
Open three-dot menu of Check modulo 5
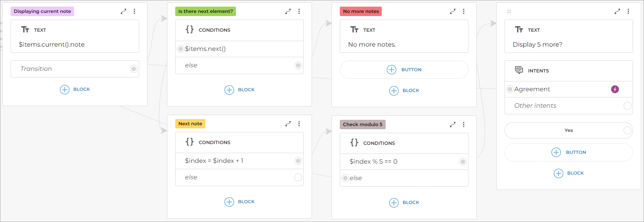click(464, 125)
